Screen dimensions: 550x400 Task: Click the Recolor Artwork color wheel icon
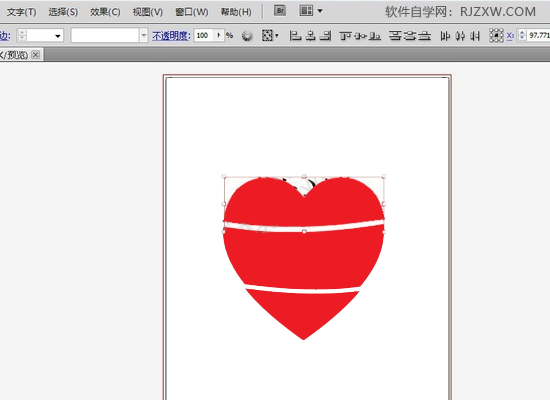tap(247, 36)
